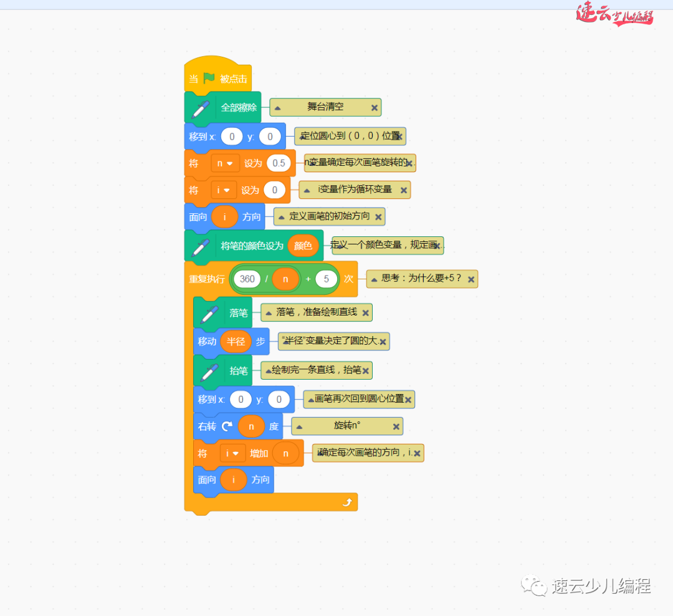Close the 落笔，准备绘制直线 comment

366,312
